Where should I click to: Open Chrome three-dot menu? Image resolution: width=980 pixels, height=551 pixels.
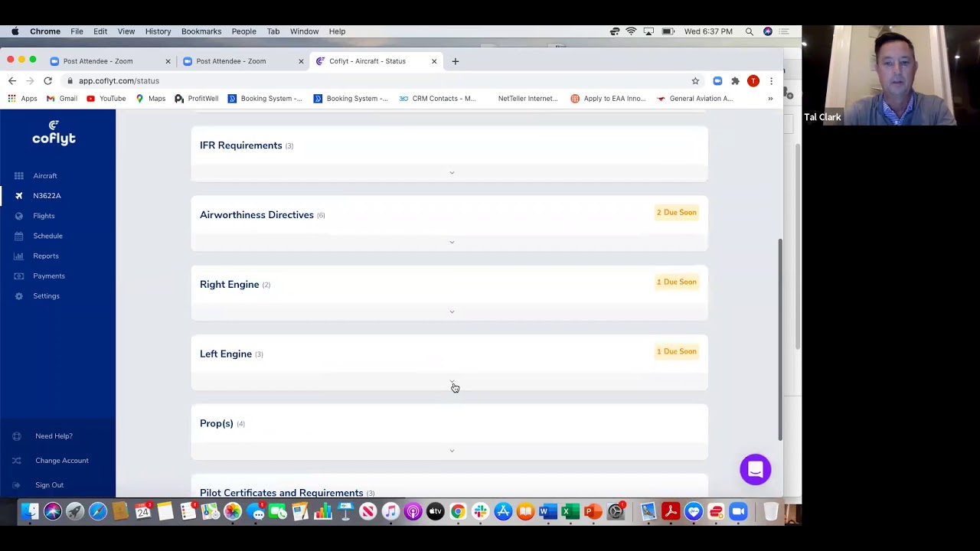click(x=771, y=81)
